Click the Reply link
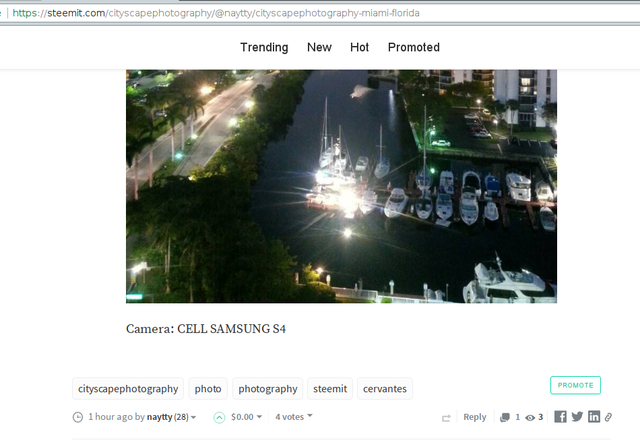This screenshot has width=640, height=443. tap(474, 417)
